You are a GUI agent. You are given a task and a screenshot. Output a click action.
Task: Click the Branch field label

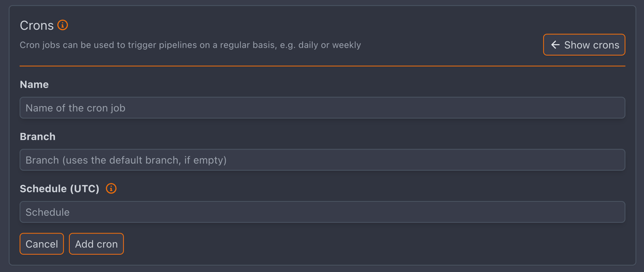tap(37, 137)
